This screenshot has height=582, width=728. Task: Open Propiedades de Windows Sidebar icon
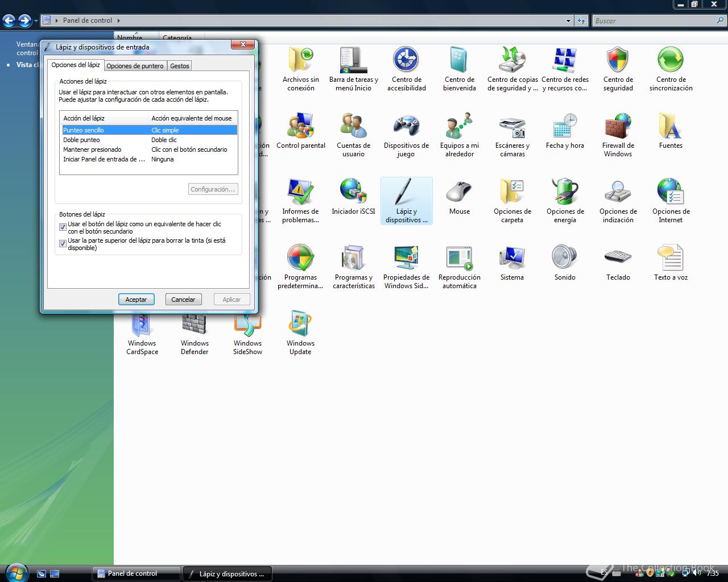click(406, 267)
